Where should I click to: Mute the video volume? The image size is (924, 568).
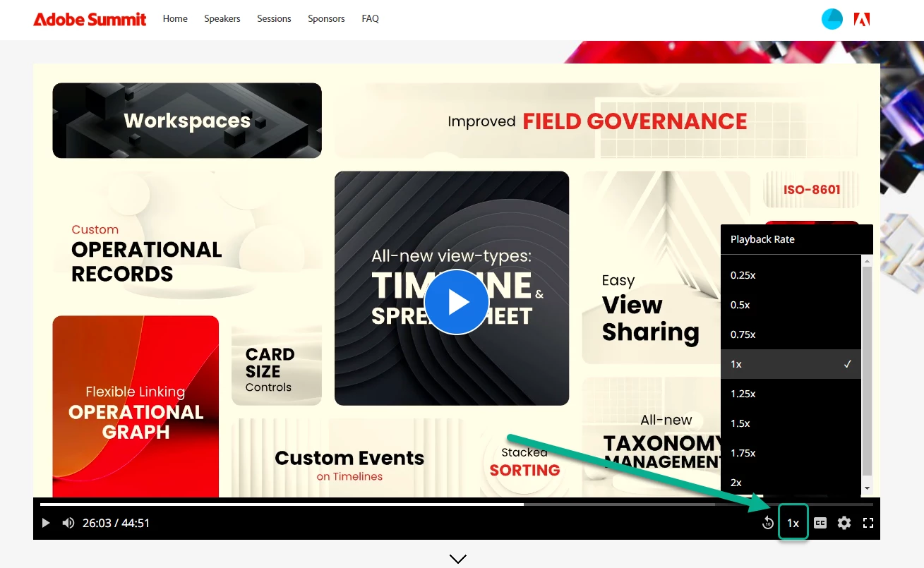pyautogui.click(x=68, y=523)
